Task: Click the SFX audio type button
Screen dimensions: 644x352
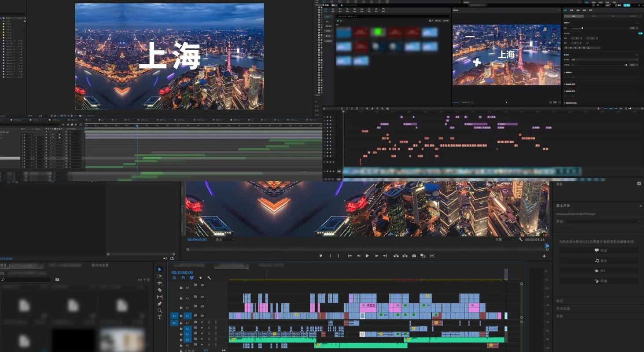Action: pos(599,271)
